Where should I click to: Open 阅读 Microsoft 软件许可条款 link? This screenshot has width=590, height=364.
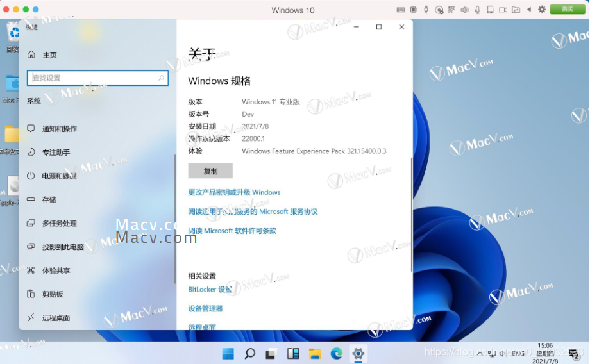pyautogui.click(x=232, y=231)
